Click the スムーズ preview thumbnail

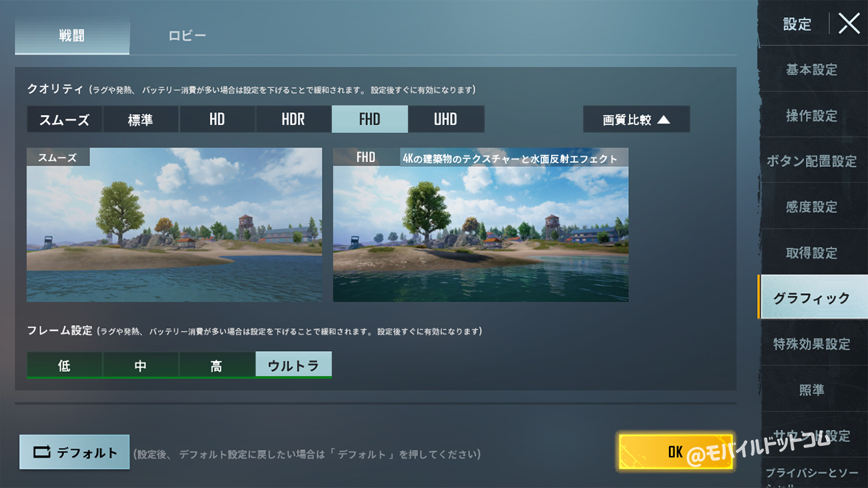point(174,225)
